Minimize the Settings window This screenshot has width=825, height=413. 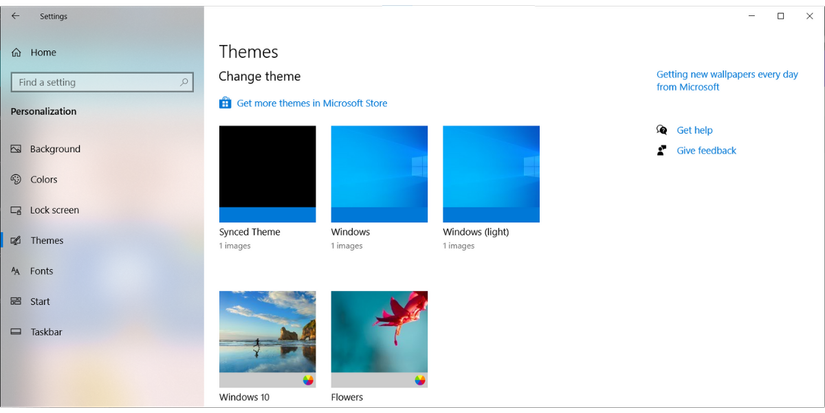[x=751, y=16]
